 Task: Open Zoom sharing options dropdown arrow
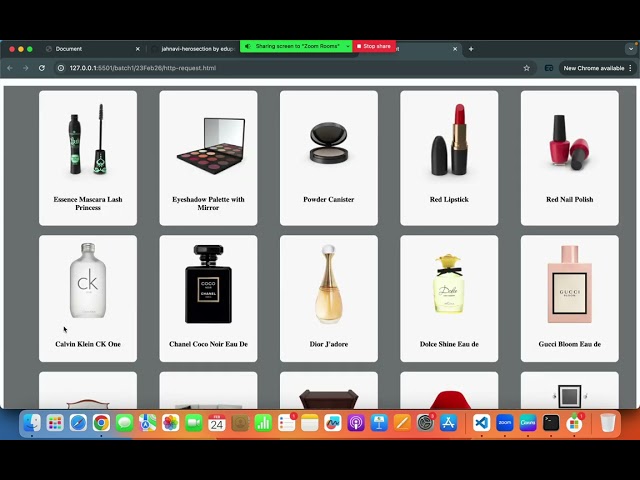(x=348, y=47)
